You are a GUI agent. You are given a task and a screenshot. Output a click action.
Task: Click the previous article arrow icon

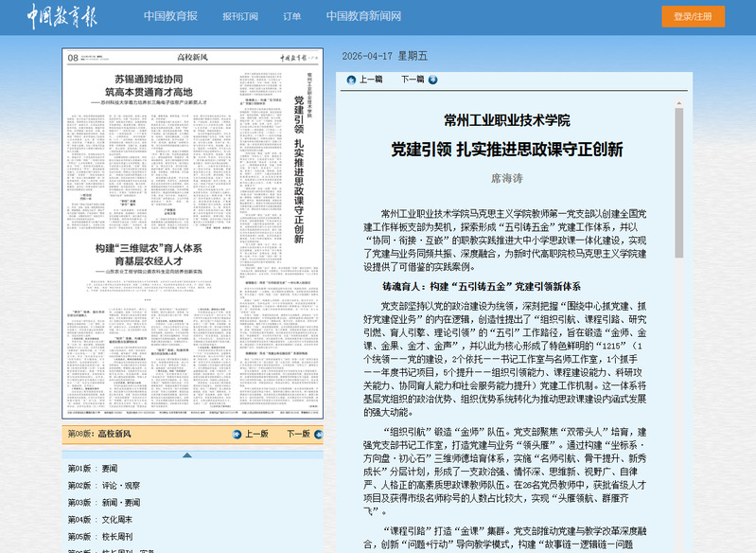352,80
